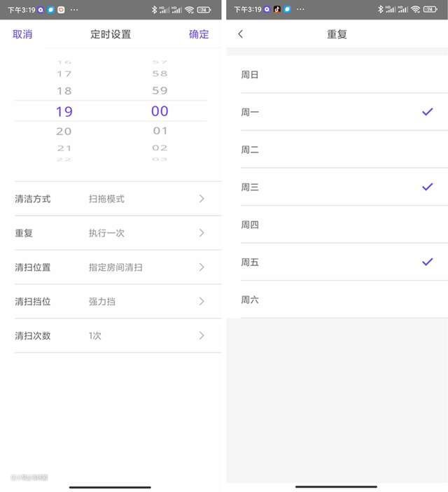
Task: Tap the left screen battery icon
Action: click(204, 10)
